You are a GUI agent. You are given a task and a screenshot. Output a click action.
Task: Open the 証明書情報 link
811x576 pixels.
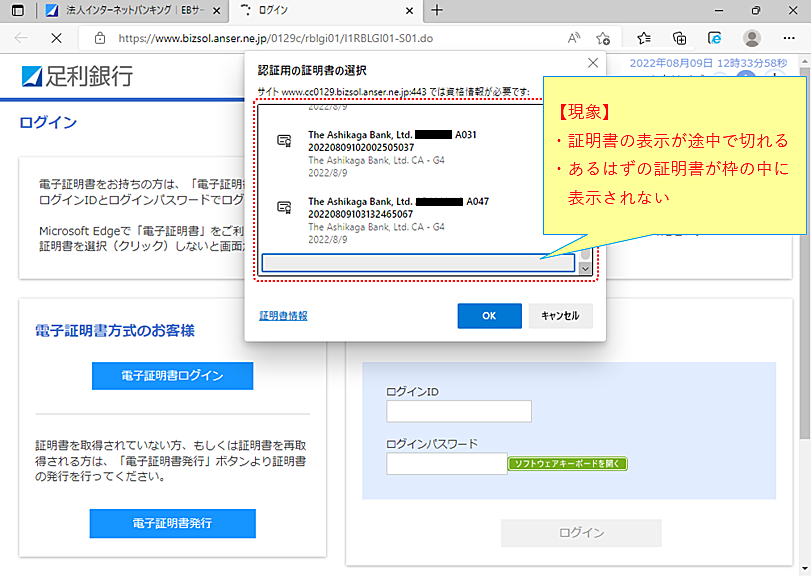click(x=283, y=316)
